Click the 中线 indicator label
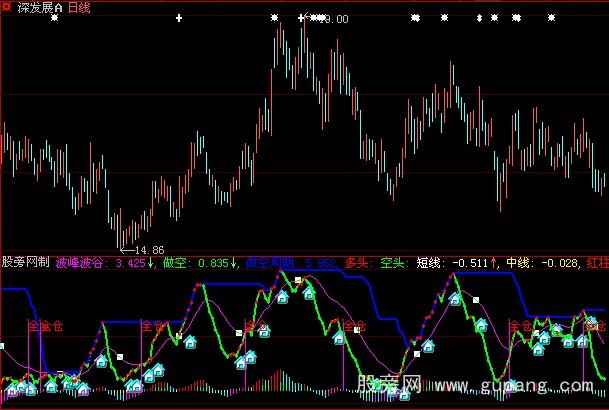Viewport: 609px width, 410px height. pyautogui.click(x=520, y=264)
